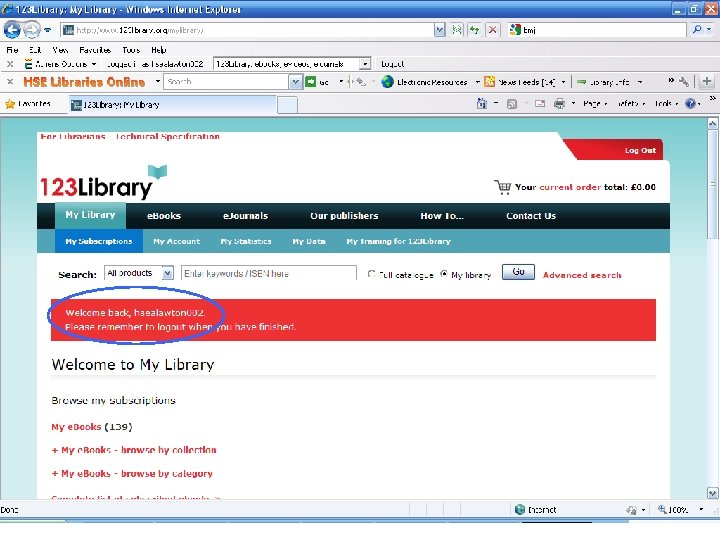Image resolution: width=720 pixels, height=540 pixels.
Task: Click the Go search button
Action: coord(518,272)
